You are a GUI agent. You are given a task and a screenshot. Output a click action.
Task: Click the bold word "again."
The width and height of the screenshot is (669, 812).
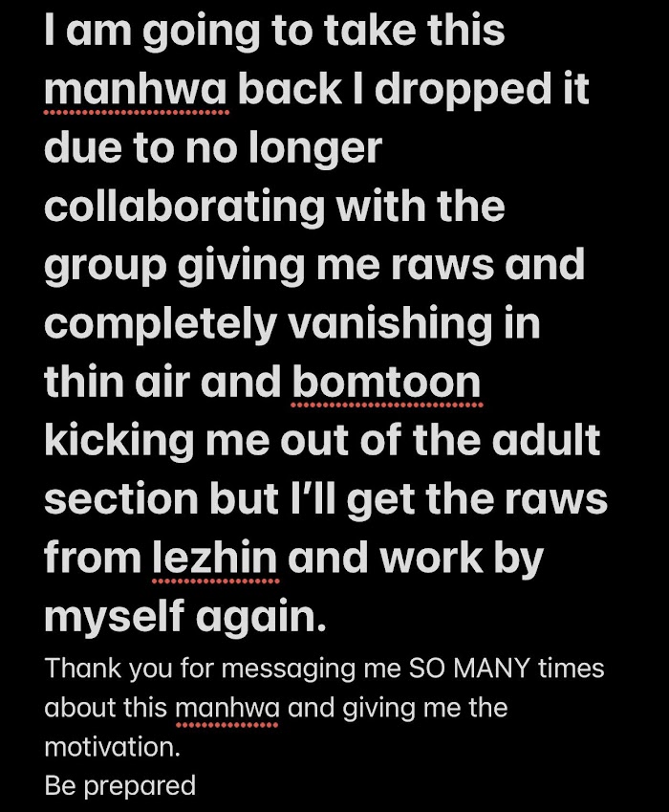click(x=261, y=618)
